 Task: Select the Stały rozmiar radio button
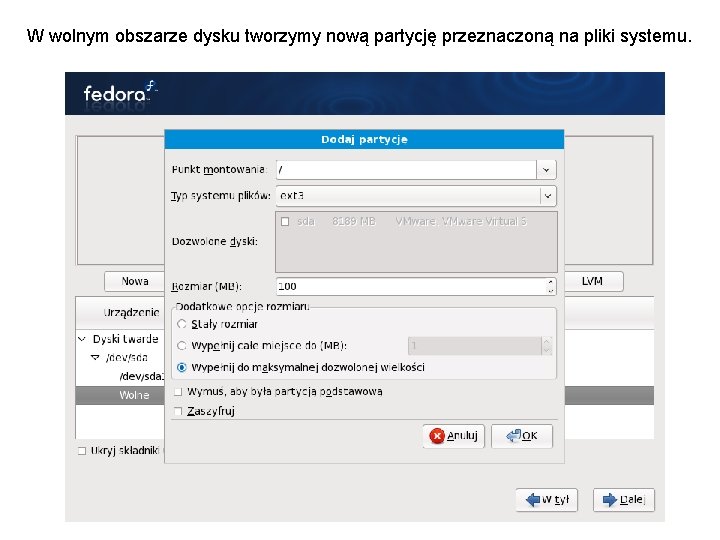point(182,324)
